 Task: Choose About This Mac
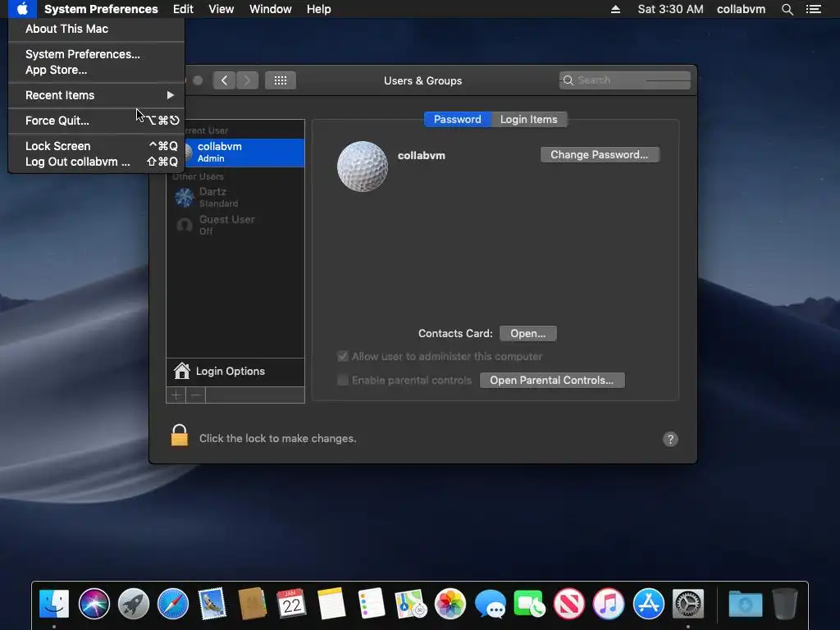pyautogui.click(x=97, y=29)
